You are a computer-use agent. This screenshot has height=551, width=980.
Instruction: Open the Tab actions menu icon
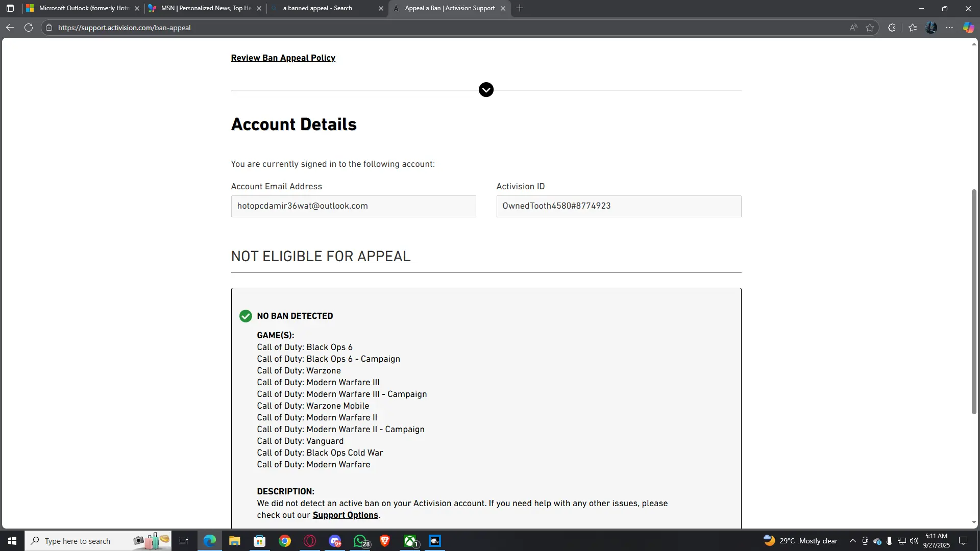click(10, 8)
